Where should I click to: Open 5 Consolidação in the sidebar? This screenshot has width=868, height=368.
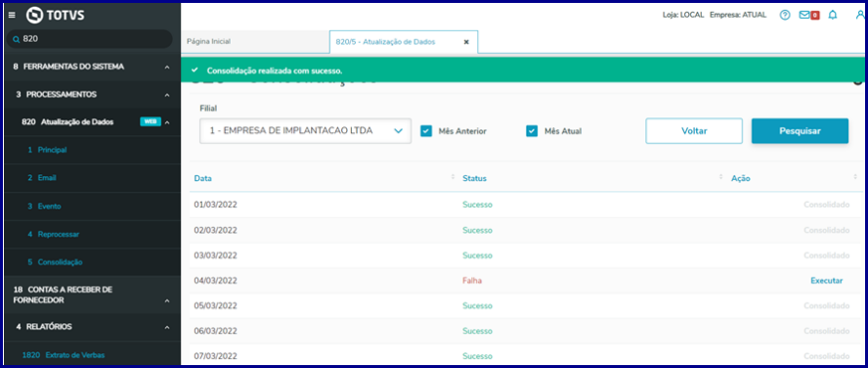55,262
